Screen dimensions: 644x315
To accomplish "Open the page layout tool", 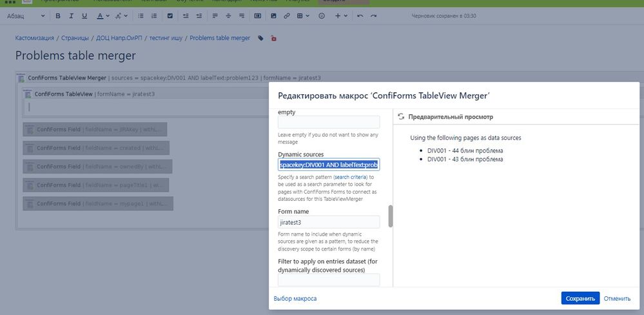I will 257,16.
